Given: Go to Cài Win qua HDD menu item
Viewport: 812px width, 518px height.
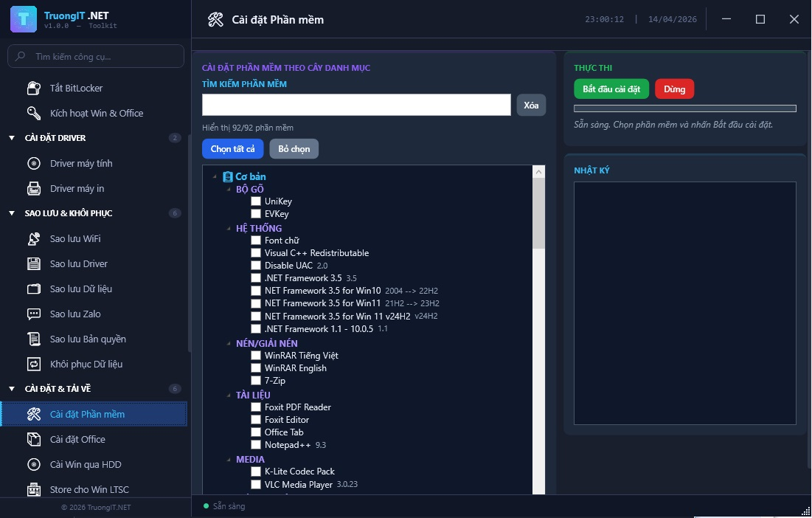Looking at the screenshot, I should [x=86, y=465].
